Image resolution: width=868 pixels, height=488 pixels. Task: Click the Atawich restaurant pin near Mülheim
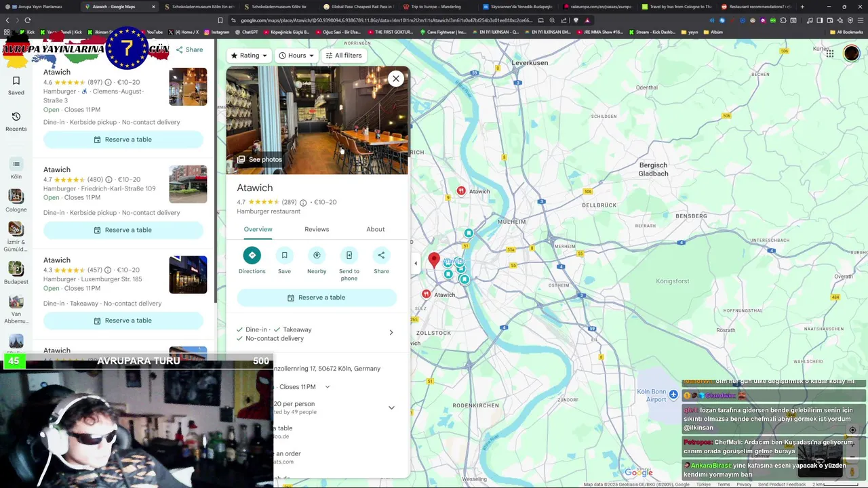coord(461,191)
